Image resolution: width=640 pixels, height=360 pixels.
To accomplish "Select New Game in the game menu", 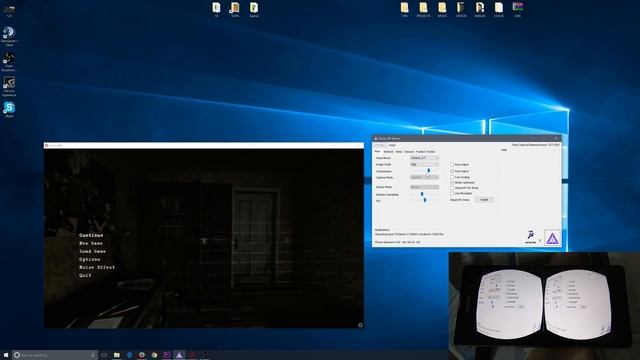I will click(x=91, y=243).
